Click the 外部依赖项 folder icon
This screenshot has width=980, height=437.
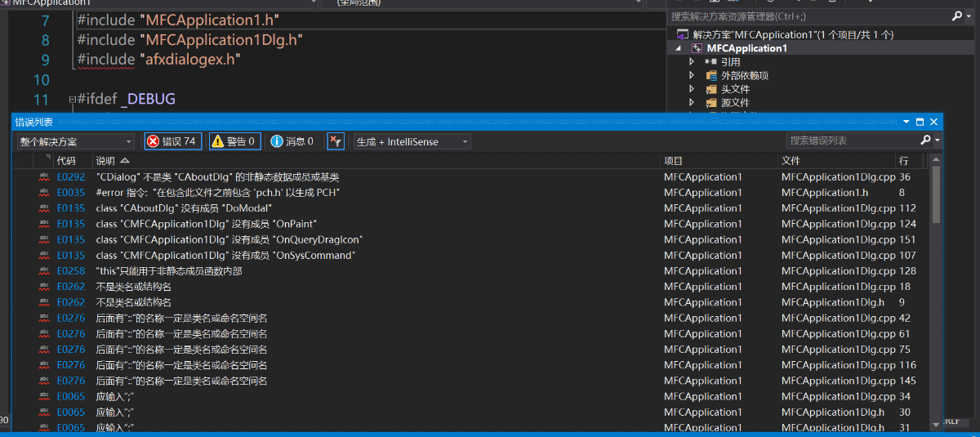point(711,75)
